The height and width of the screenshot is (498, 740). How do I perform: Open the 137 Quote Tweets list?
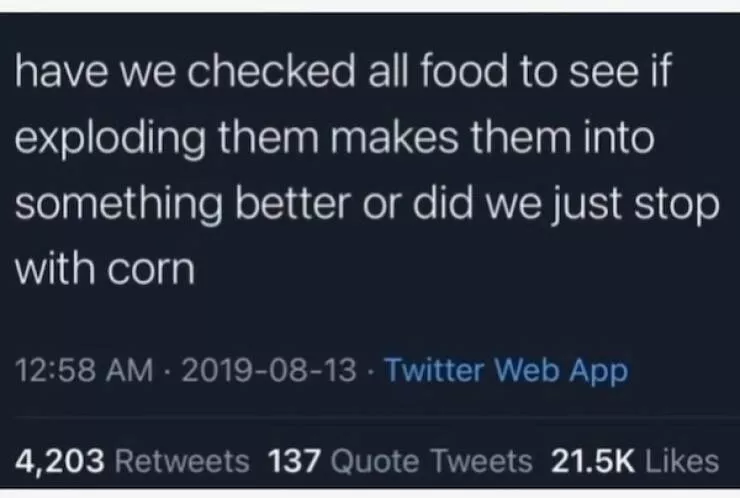tap(400, 460)
